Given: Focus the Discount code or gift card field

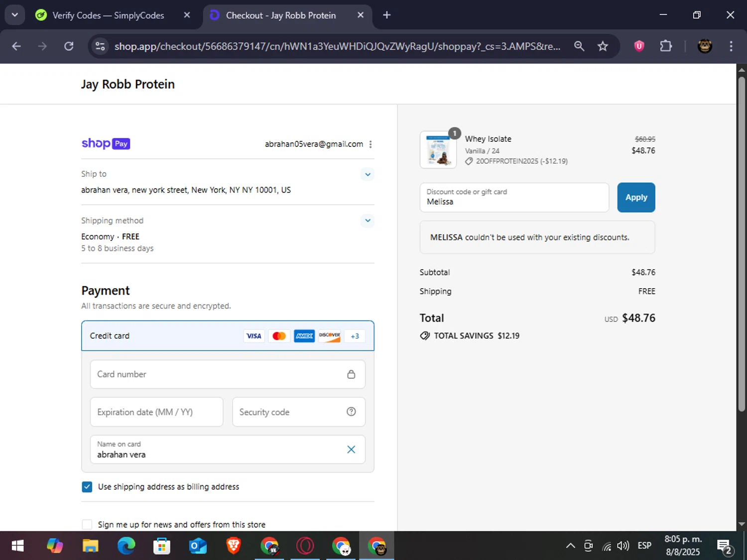Looking at the screenshot, I should [514, 198].
